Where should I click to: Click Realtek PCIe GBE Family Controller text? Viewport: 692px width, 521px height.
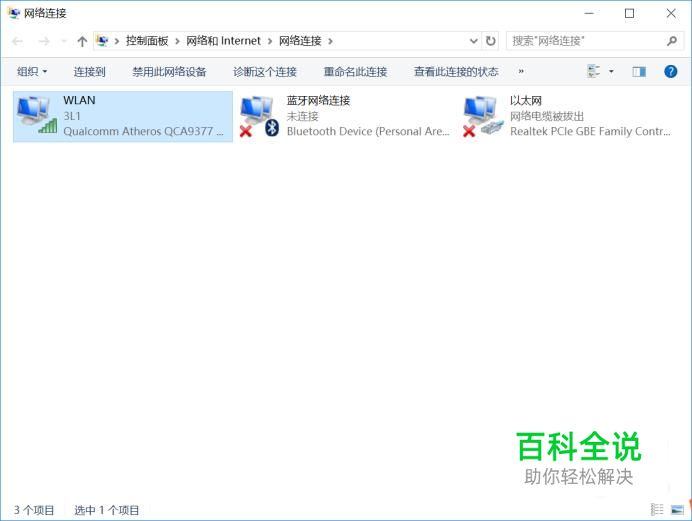(x=590, y=131)
